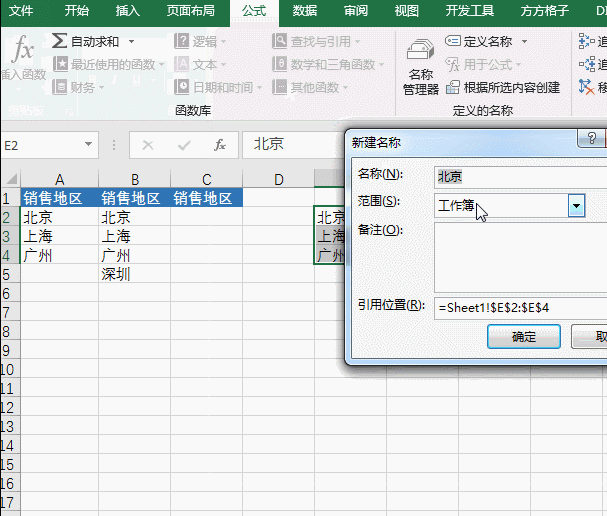The width and height of the screenshot is (607, 516).
Task: Select column A header
Action: point(59,179)
